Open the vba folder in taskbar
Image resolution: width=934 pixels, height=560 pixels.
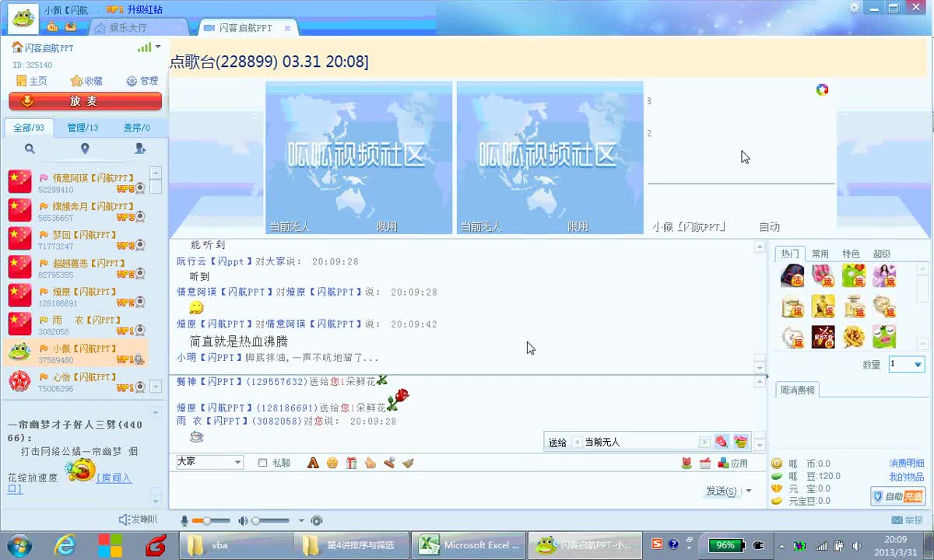pyautogui.click(x=235, y=545)
